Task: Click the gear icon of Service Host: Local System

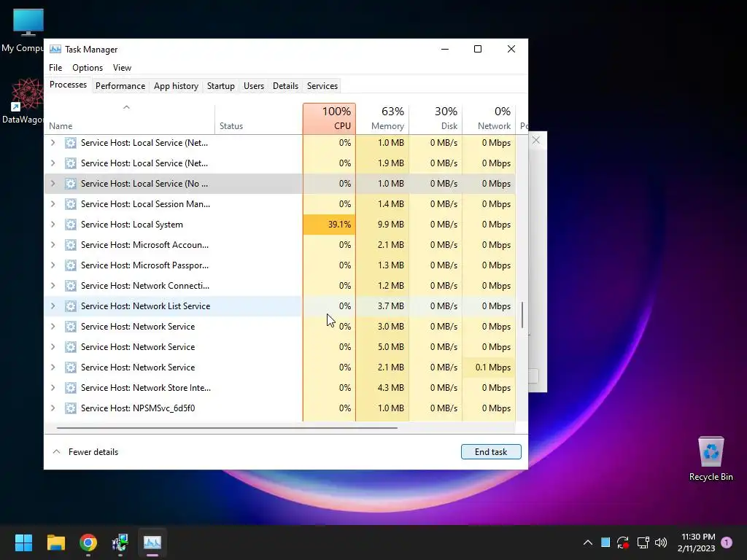Action: tap(71, 225)
